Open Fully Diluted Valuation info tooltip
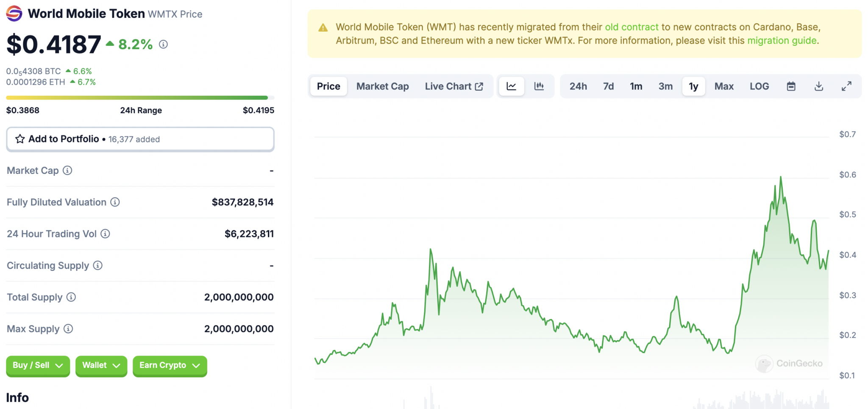The image size is (868, 409). (115, 202)
